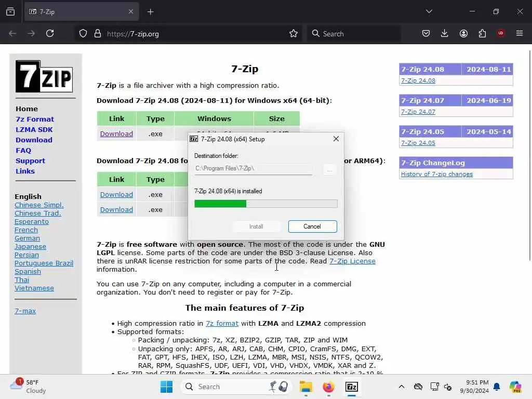Open Firefox View icon

click(10, 12)
